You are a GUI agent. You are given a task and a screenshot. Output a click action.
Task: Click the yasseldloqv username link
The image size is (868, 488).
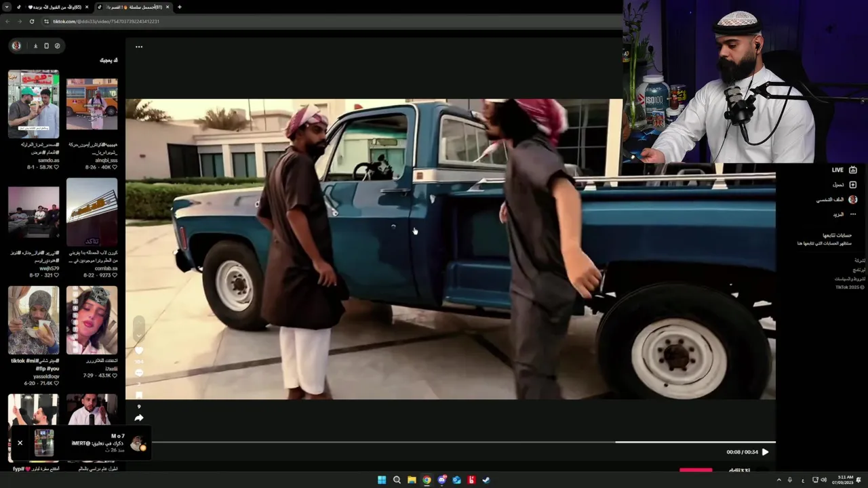click(x=45, y=376)
